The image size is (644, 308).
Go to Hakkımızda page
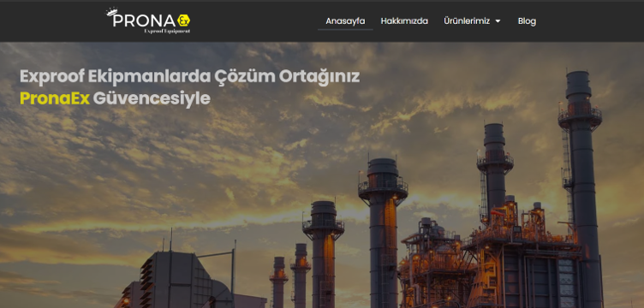(x=404, y=21)
